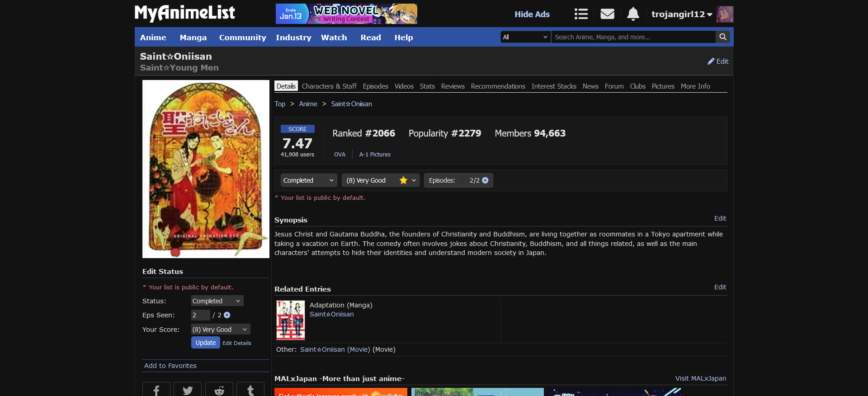
Task: Focus the Search Anime, Manga input field
Action: [633, 37]
